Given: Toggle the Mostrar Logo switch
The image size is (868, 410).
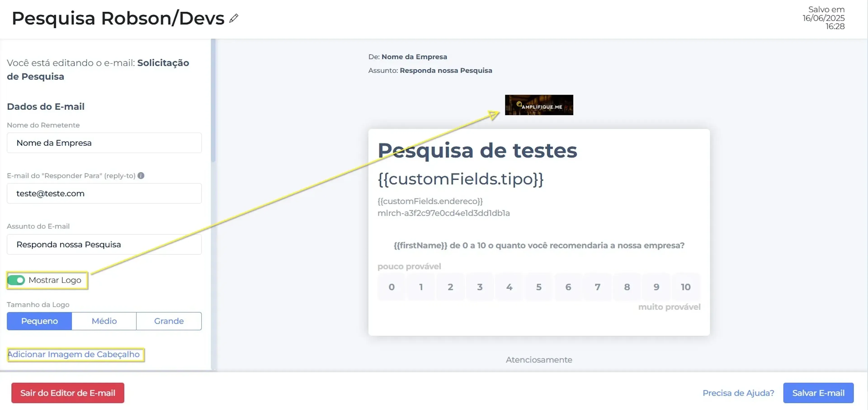Looking at the screenshot, I should click(x=16, y=280).
